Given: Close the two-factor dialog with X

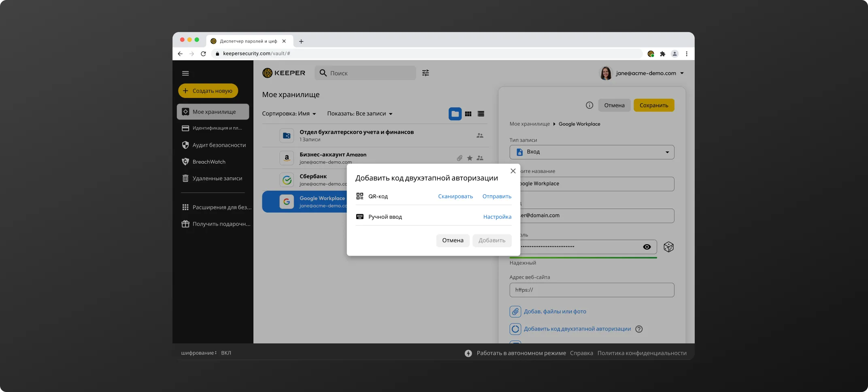Looking at the screenshot, I should tap(513, 171).
